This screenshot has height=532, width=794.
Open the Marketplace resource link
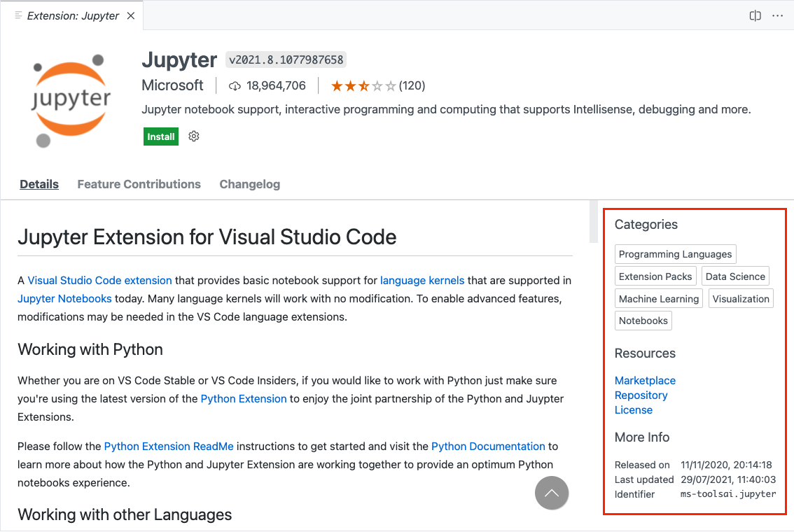645,380
